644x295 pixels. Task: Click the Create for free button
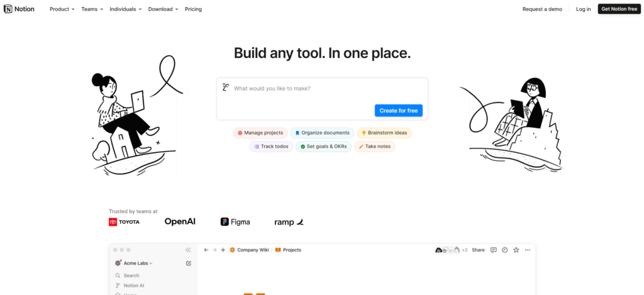(x=399, y=111)
